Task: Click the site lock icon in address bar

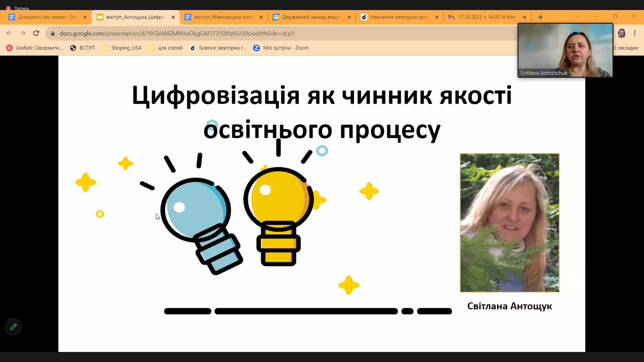Action: pyautogui.click(x=53, y=33)
